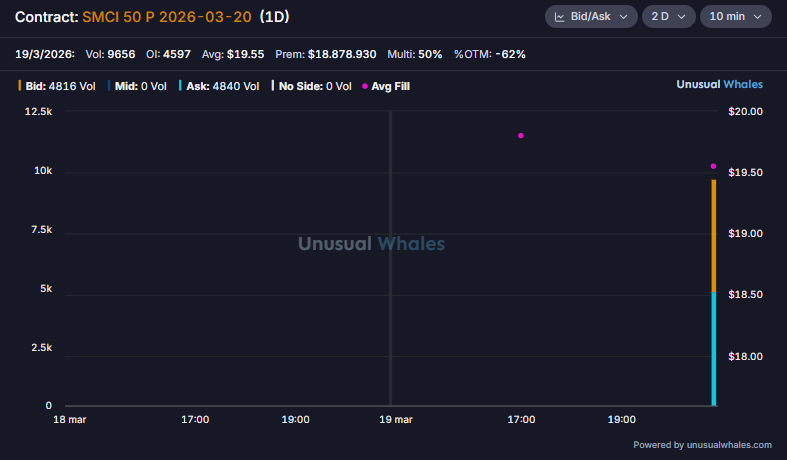The image size is (787, 460).
Task: Click the Avg: $19.55 statistic
Action: pyautogui.click(x=233, y=54)
